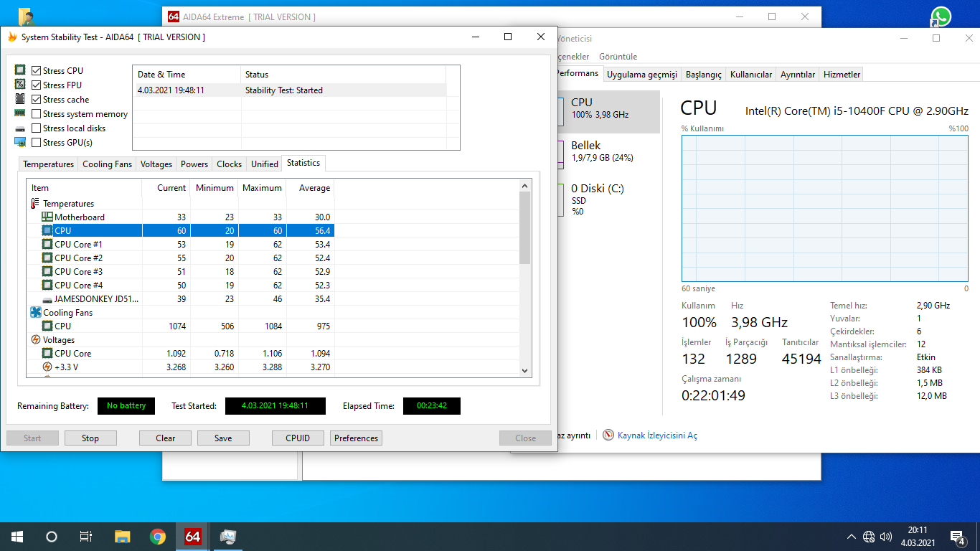This screenshot has height=551, width=980.
Task: Open the Action Center notifications icon
Action: (x=957, y=537)
